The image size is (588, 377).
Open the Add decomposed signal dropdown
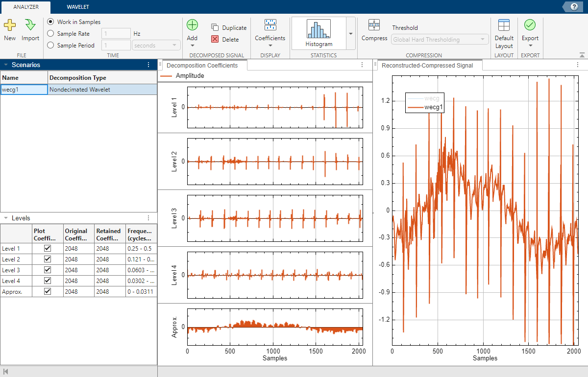(x=192, y=45)
